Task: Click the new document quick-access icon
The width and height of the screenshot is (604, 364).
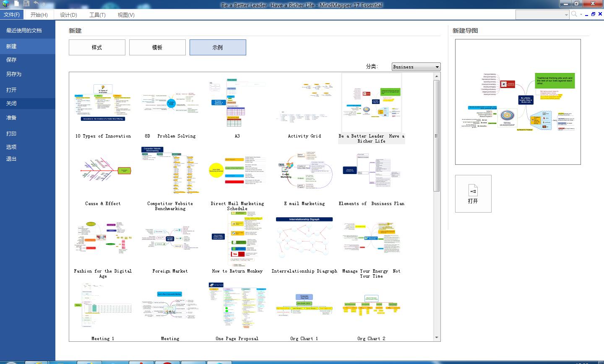Action: (16, 4)
